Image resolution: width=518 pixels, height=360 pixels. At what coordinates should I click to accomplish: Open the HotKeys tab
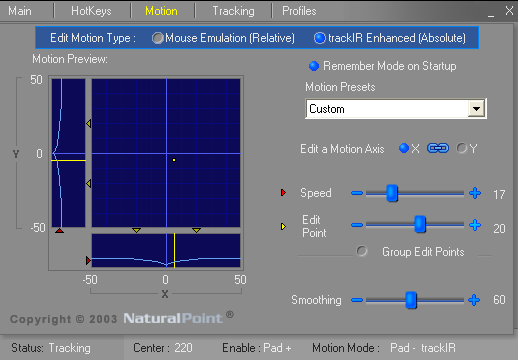(91, 11)
